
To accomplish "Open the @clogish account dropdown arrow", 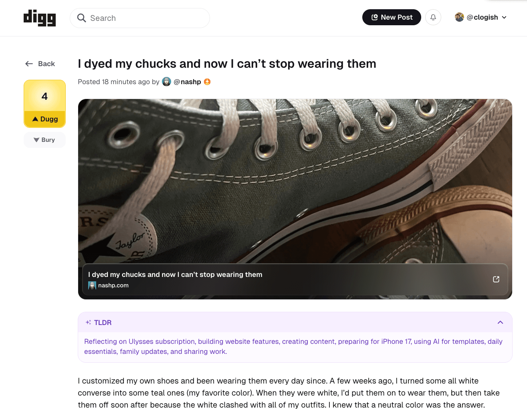I will (504, 18).
